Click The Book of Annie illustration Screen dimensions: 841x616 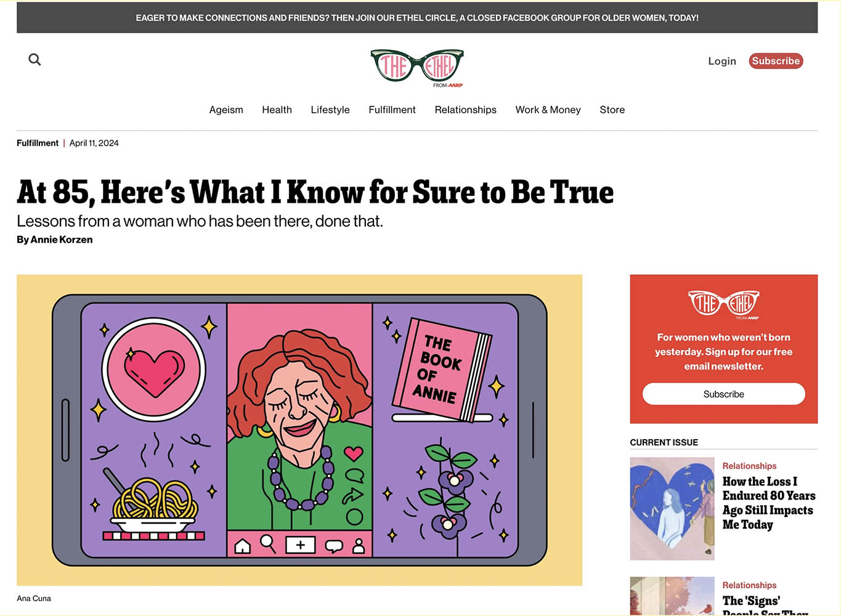442,370
